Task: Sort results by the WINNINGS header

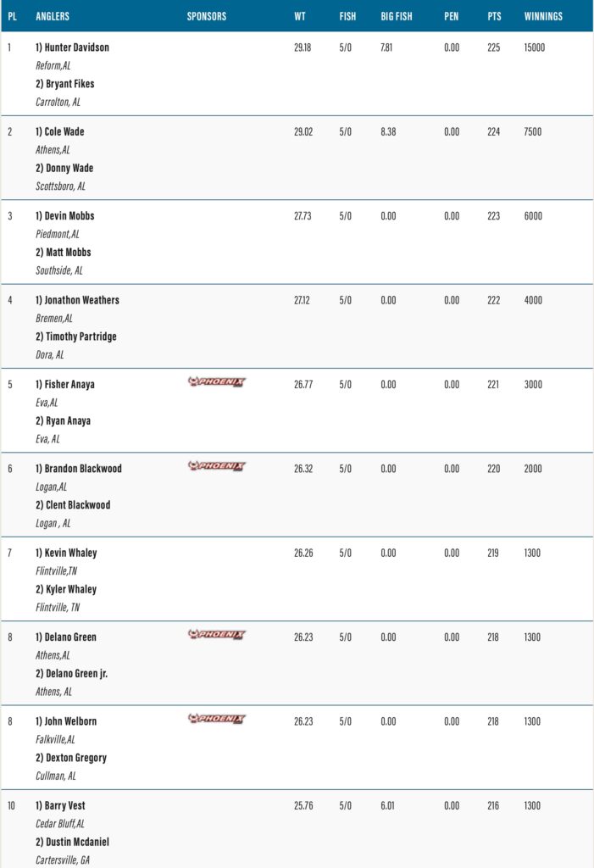Action: point(543,16)
